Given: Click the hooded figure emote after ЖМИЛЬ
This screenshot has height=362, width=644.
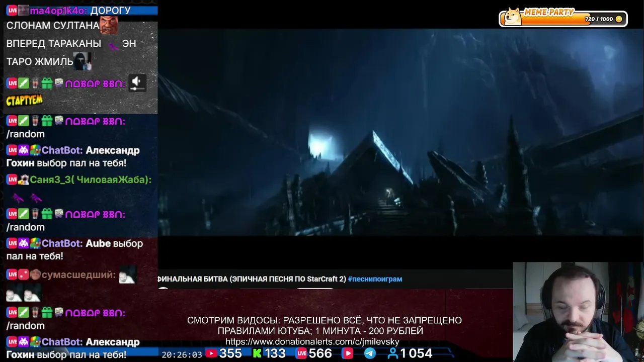Looking at the screenshot, I should pyautogui.click(x=83, y=61).
